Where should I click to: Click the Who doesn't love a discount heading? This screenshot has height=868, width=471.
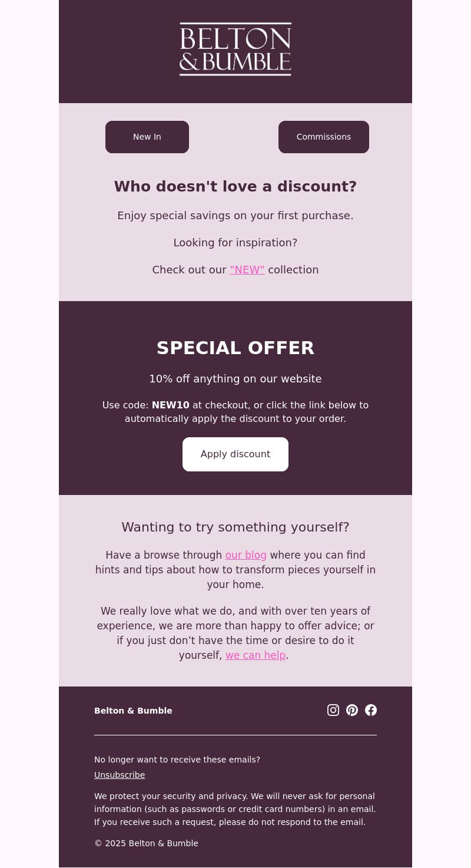[x=235, y=187]
